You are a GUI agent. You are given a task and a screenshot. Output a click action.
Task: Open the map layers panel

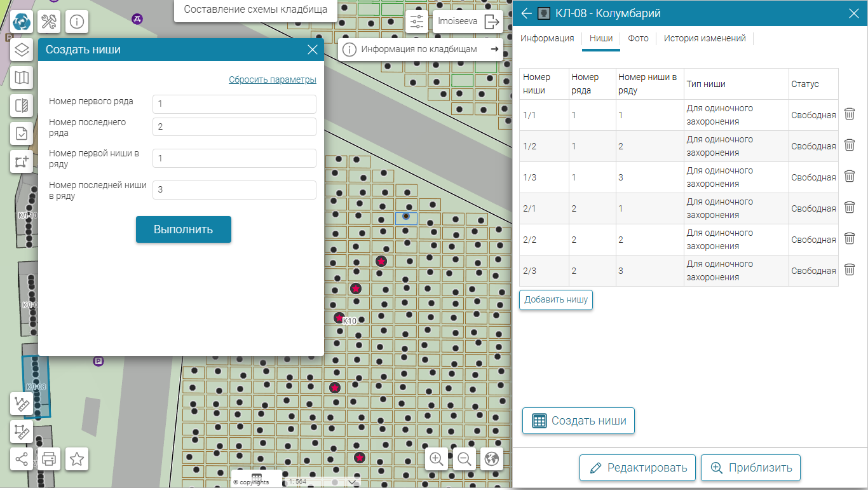click(22, 50)
